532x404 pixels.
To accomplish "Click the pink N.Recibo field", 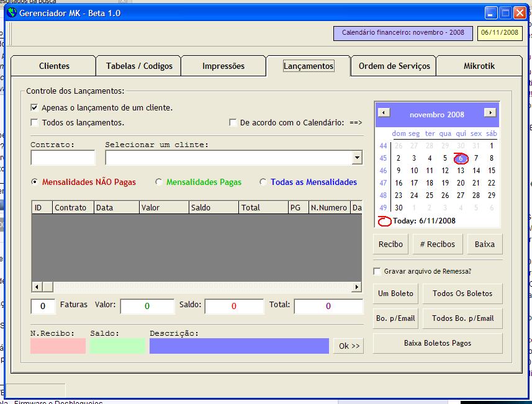I will (x=58, y=346).
